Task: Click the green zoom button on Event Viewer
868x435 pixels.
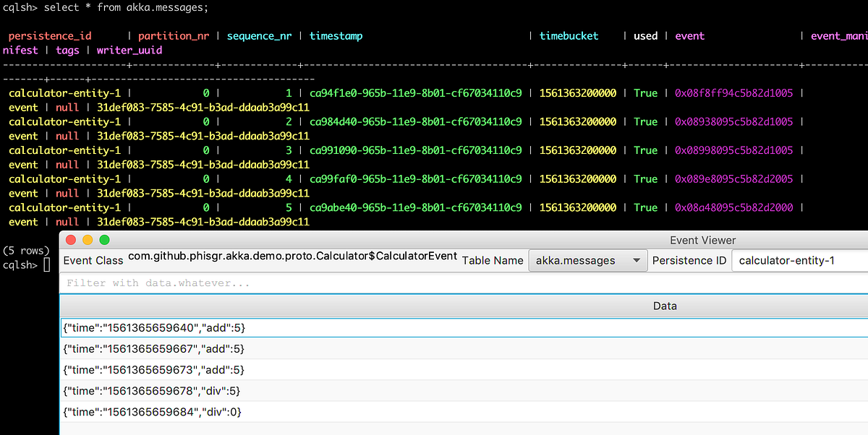Action: tap(103, 239)
